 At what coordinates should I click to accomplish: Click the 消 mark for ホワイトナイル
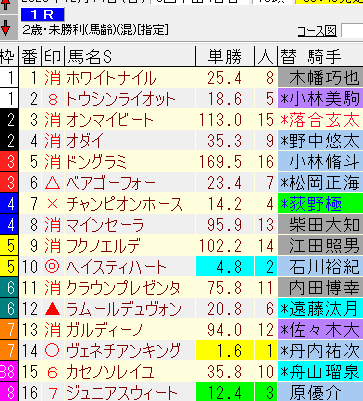point(53,78)
